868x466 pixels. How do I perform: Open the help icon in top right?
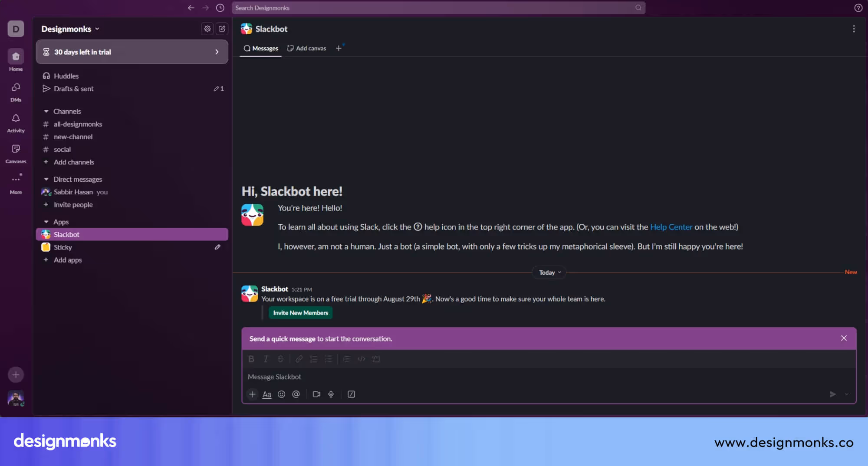[858, 8]
